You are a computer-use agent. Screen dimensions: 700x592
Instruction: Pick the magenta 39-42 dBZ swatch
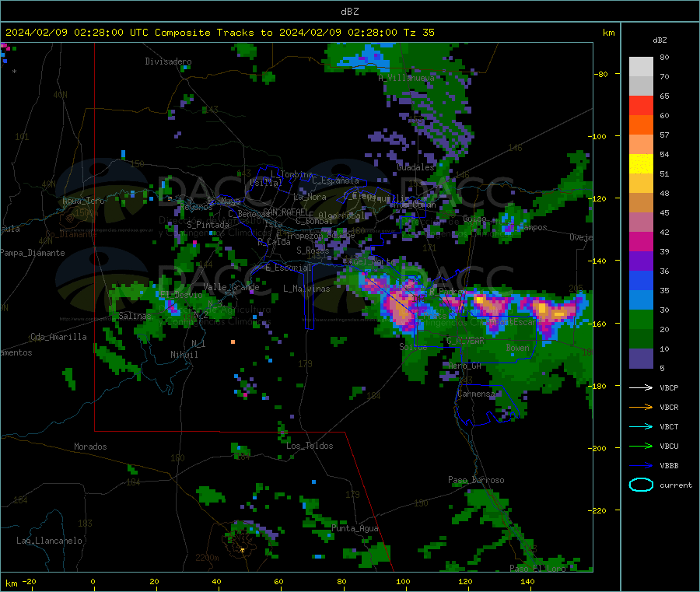pyautogui.click(x=641, y=241)
